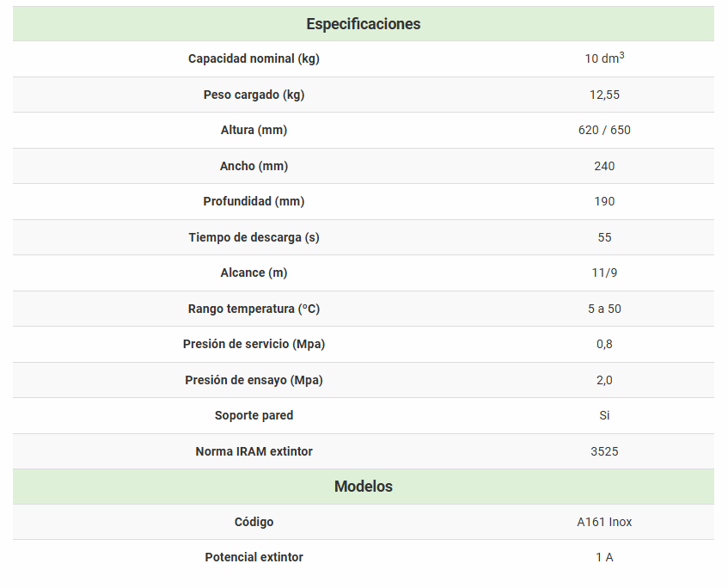Click the 10 dm³ capacity value
Viewport: 728px width, 588px height.
(x=604, y=58)
